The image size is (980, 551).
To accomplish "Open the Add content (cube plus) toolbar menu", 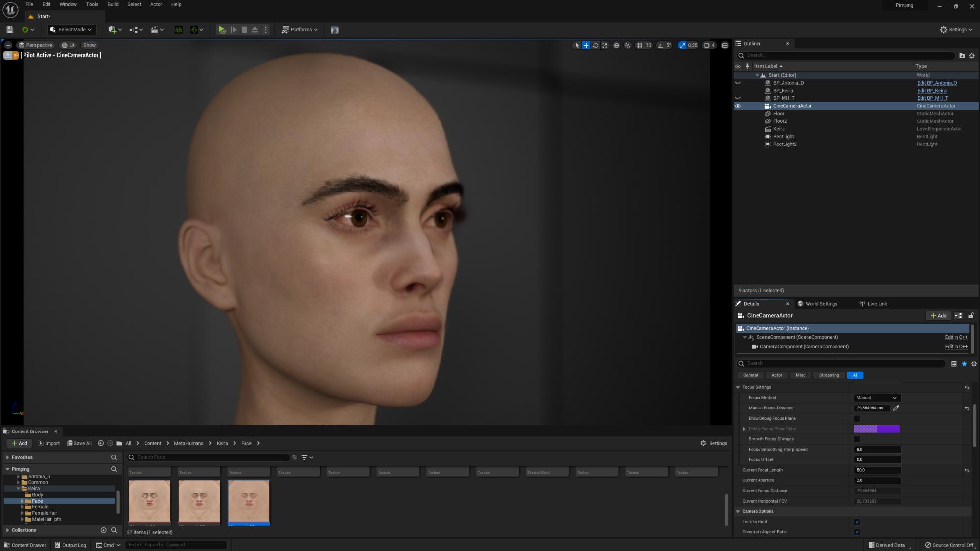I will coord(115,30).
